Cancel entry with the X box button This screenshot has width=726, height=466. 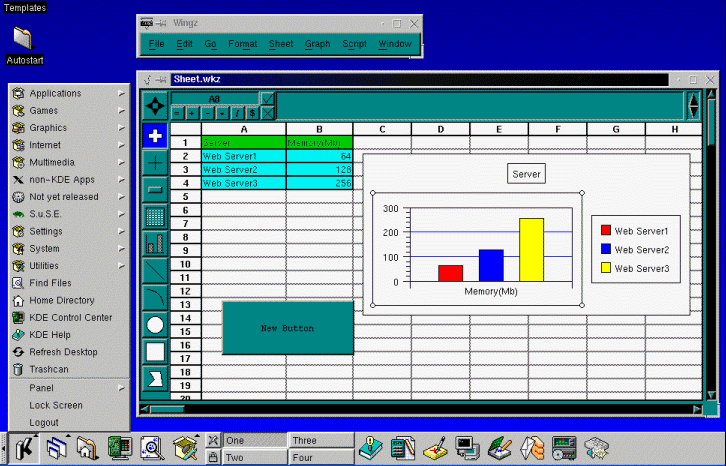pos(268,113)
